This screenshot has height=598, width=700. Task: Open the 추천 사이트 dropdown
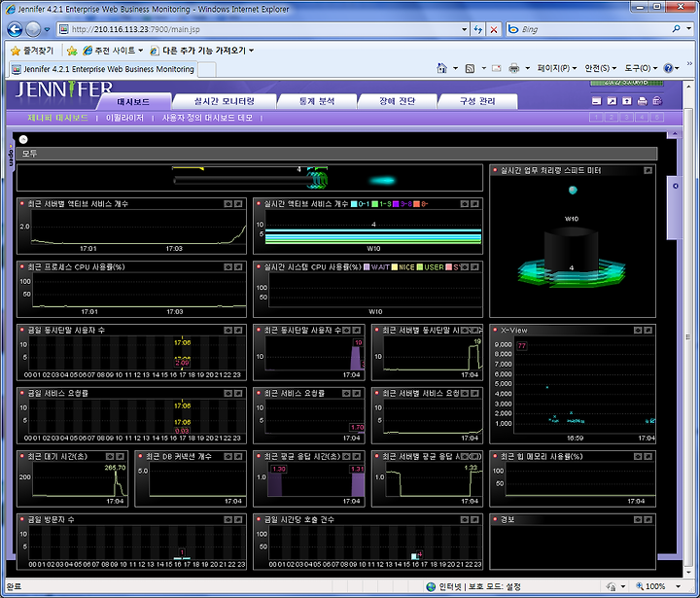(x=114, y=51)
